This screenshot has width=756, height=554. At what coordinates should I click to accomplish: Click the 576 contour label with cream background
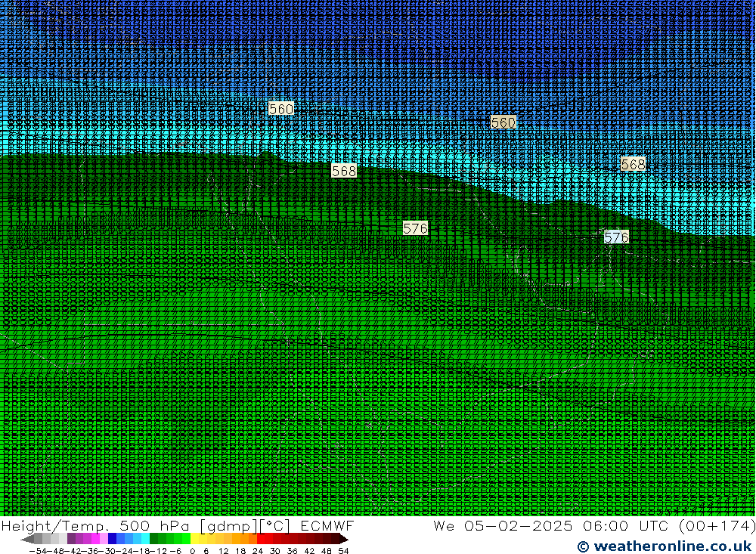click(x=415, y=228)
